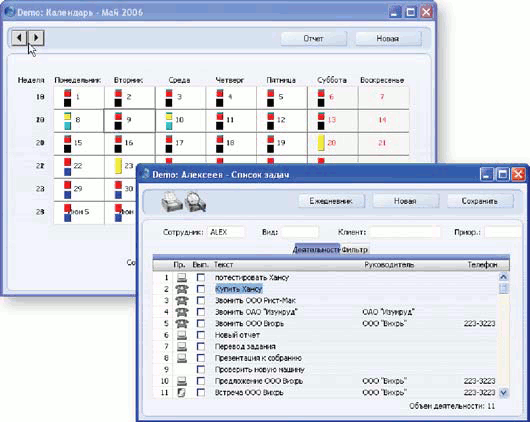Check the box for 'Предложение ООО Вихрь'
Image resolution: width=530 pixels, height=422 pixels.
[201, 381]
